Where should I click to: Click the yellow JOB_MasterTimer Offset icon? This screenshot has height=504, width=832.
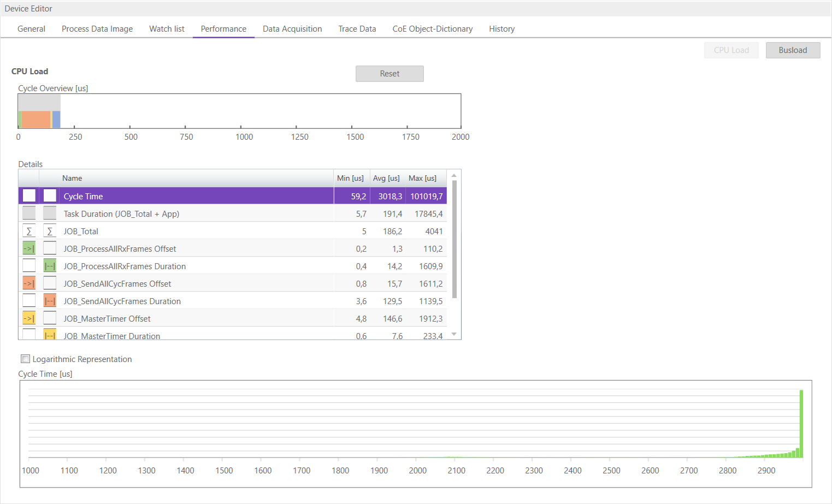tap(28, 318)
